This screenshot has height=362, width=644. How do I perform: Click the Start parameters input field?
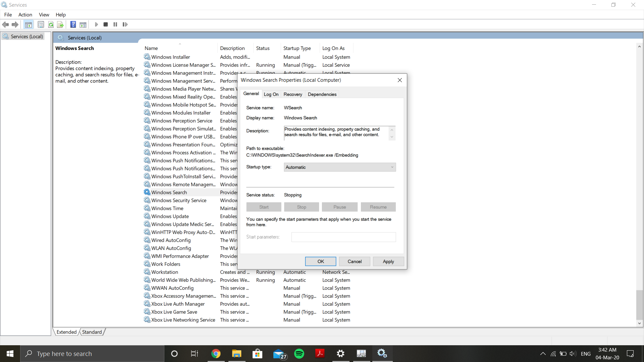(343, 237)
